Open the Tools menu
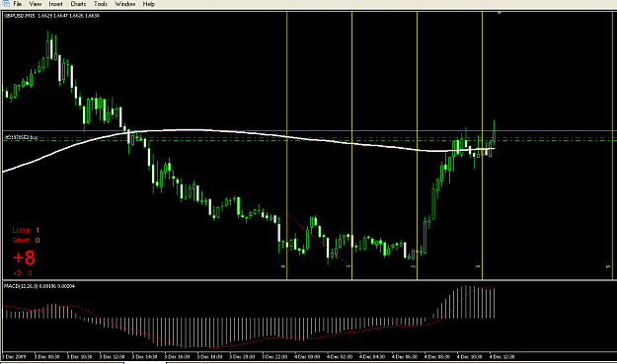The width and height of the screenshot is (617, 364). 101,4
